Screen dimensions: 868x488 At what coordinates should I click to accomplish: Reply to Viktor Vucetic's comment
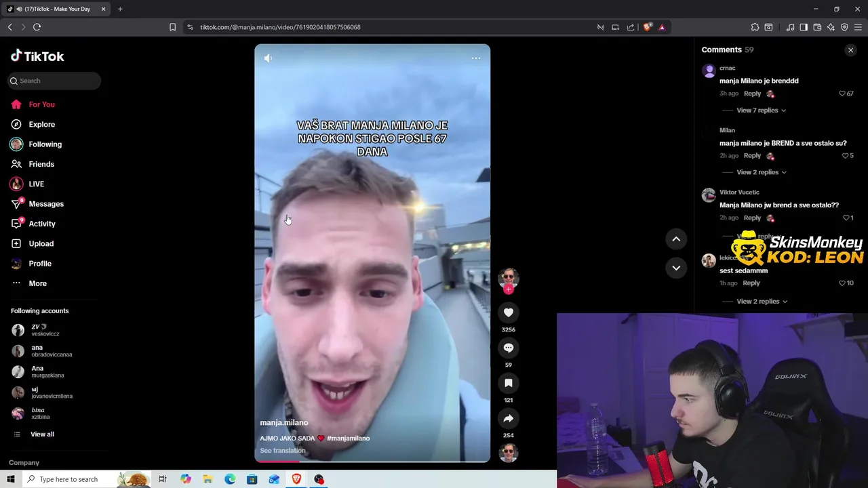click(x=752, y=218)
